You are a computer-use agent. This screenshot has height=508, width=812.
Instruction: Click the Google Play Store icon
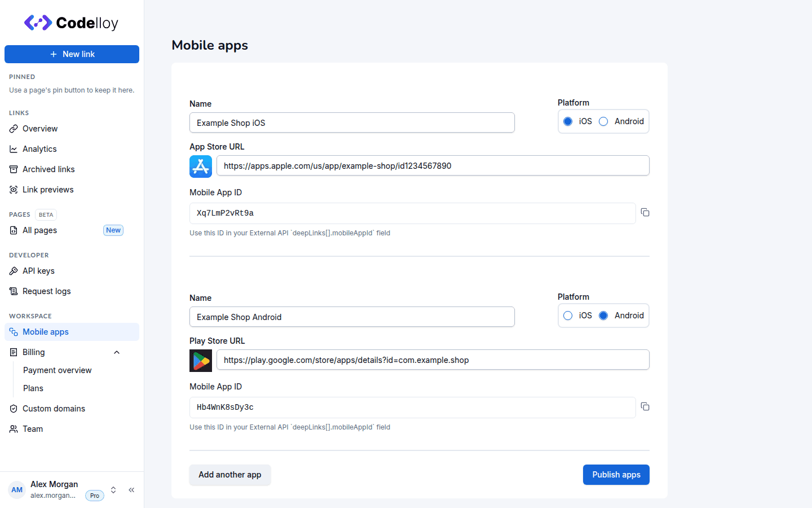201,361
